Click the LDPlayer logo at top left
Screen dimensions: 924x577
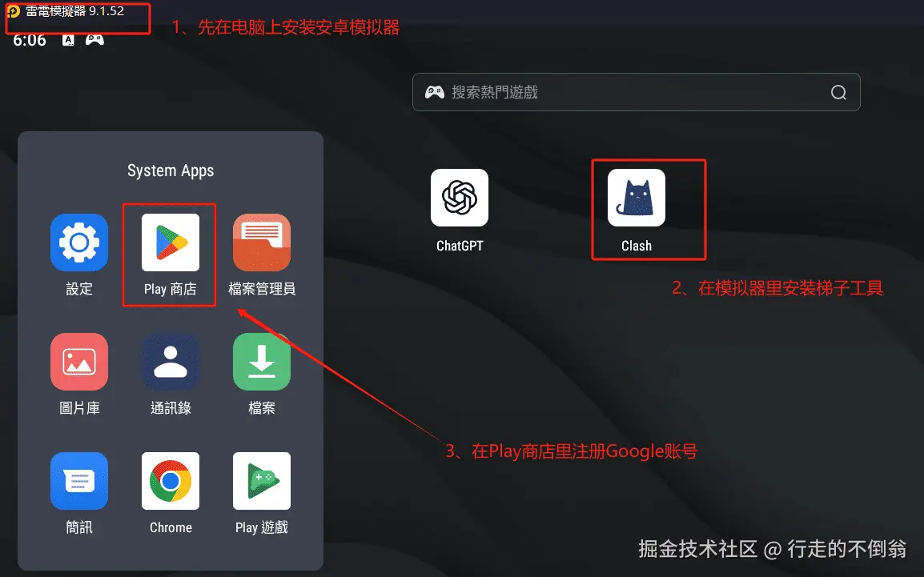pyautogui.click(x=13, y=11)
